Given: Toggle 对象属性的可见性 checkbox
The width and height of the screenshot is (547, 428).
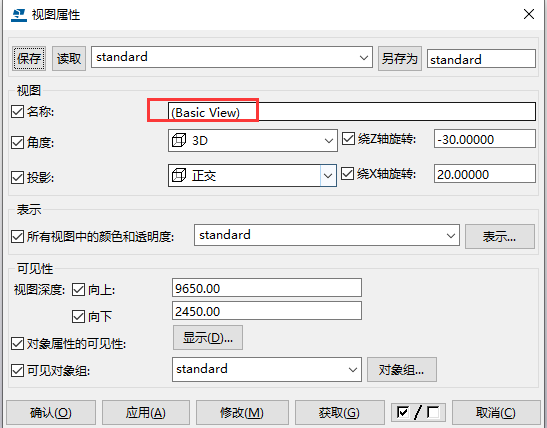Looking at the screenshot, I should click(x=17, y=343).
